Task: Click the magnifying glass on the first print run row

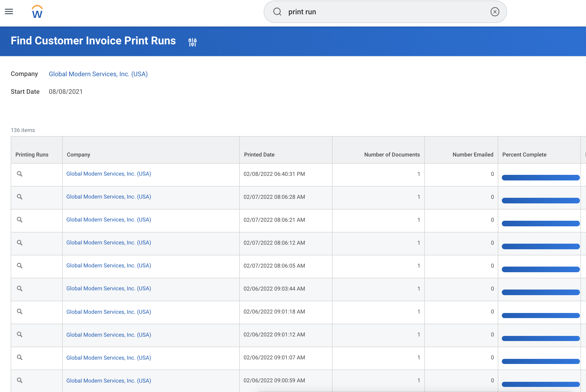Action: coord(20,174)
